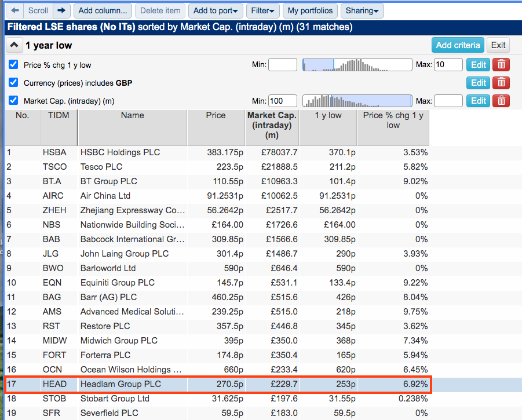Sort by the Price column header

(216, 127)
